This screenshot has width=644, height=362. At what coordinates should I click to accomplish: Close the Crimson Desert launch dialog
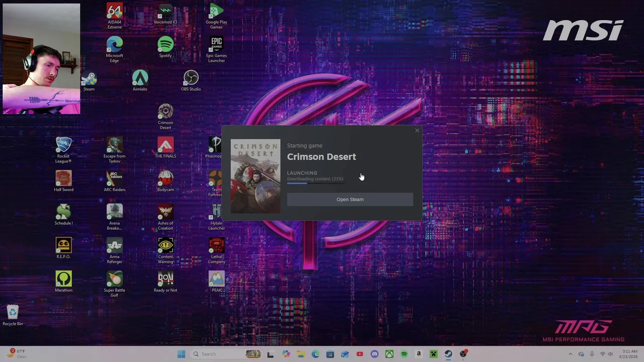point(417,131)
